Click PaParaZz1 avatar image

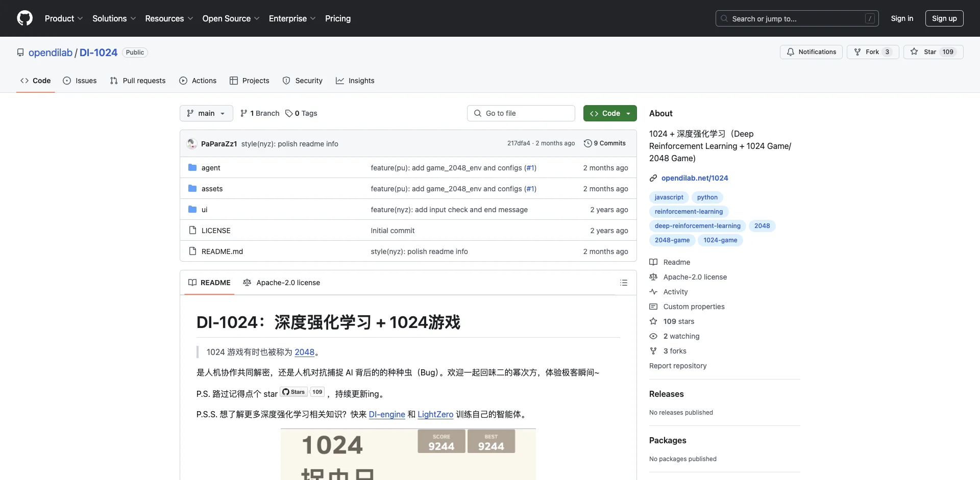(192, 144)
